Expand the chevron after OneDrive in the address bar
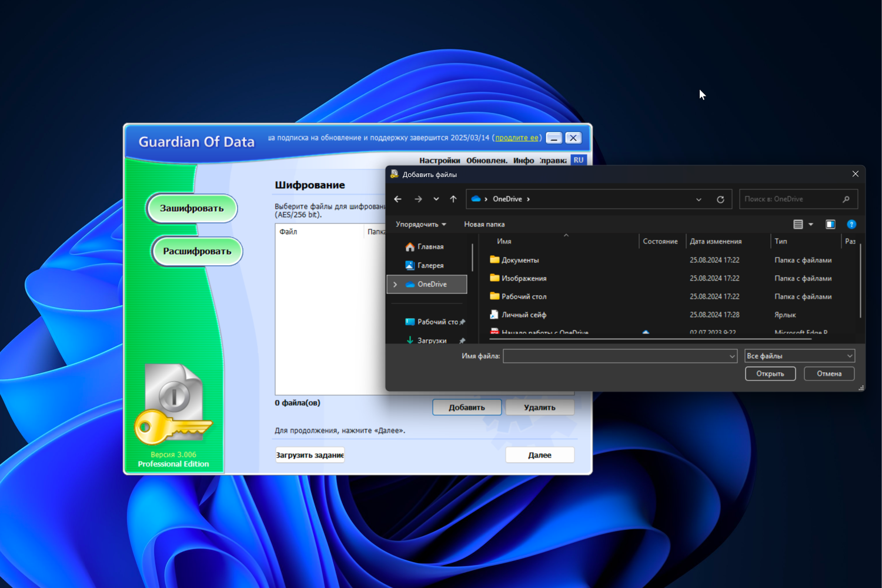Viewport: 882px width, 588px height. 529,199
